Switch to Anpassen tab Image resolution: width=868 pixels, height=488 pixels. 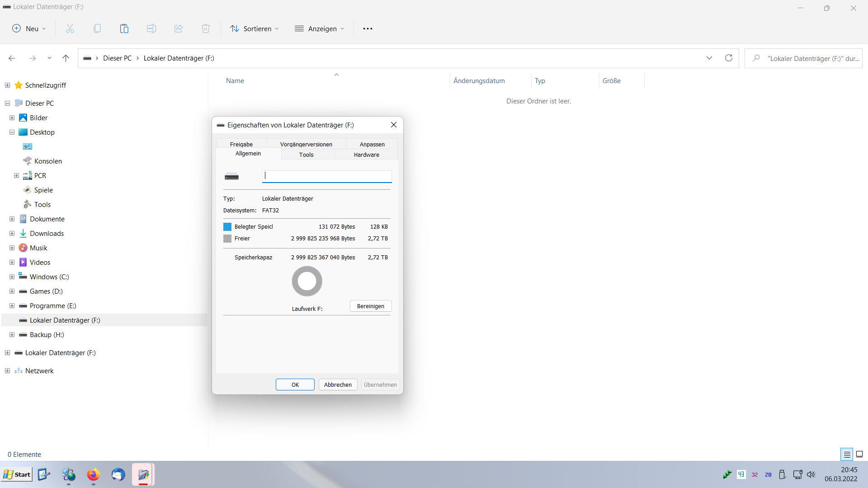click(x=372, y=144)
